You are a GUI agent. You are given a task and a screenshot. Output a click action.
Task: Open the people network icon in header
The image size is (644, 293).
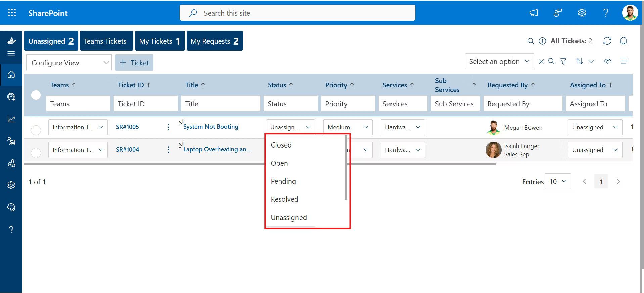[x=558, y=13]
